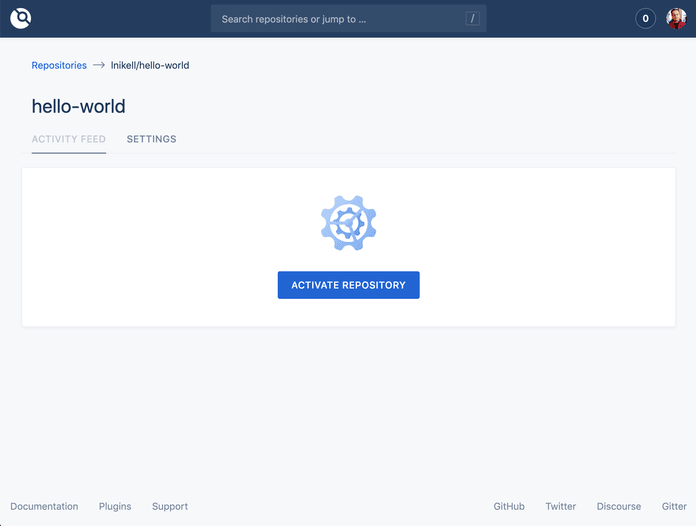Select the lnikell/hello-world breadcrumb
The height and width of the screenshot is (526, 696).
point(150,66)
